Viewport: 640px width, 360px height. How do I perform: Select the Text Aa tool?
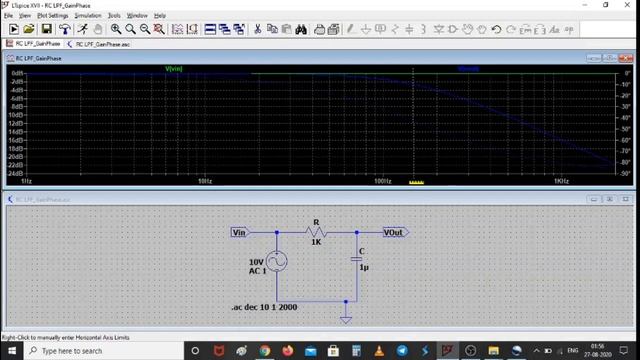[554, 29]
